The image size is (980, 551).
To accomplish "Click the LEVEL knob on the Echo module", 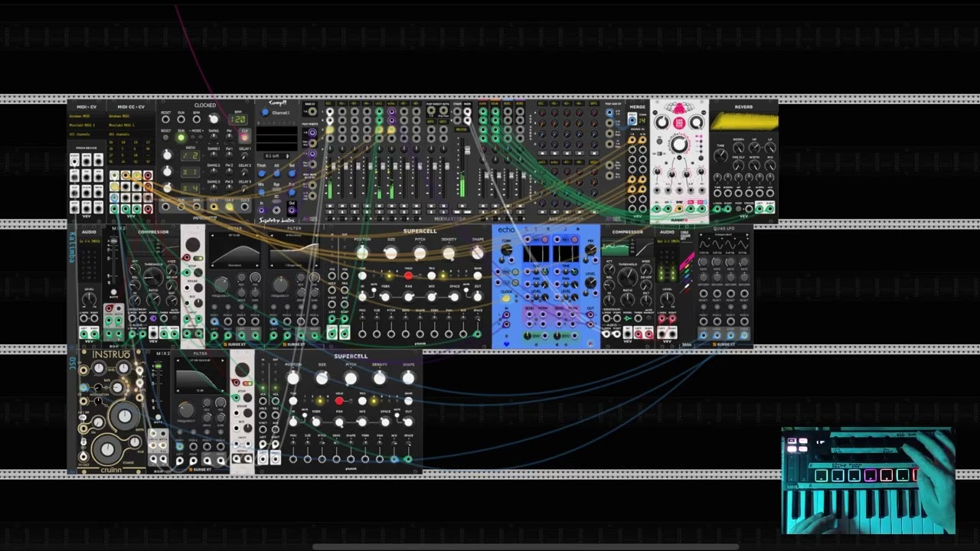I will coord(590,282).
